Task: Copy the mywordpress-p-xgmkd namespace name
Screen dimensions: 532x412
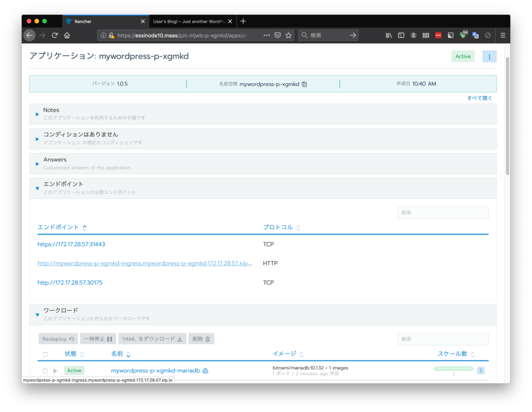Action: pyautogui.click(x=304, y=84)
